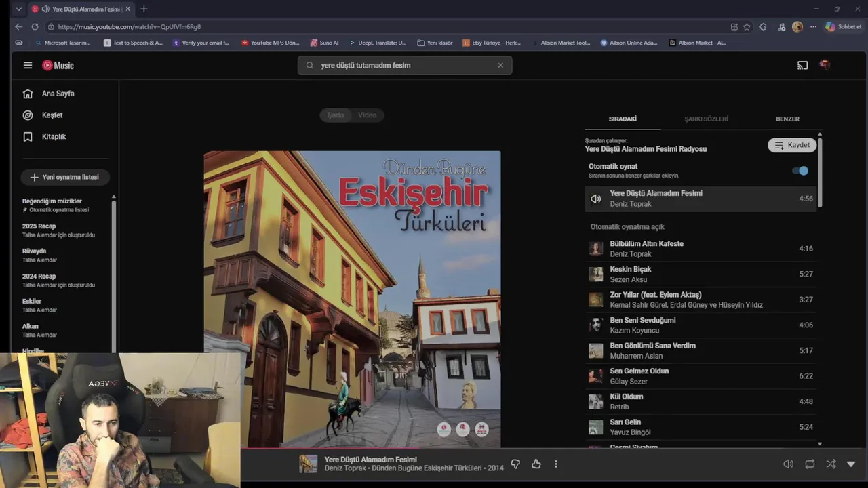The width and height of the screenshot is (868, 488).
Task: Play Sen Gelmez Oldun by Gülay Sezer
Action: 701,376
